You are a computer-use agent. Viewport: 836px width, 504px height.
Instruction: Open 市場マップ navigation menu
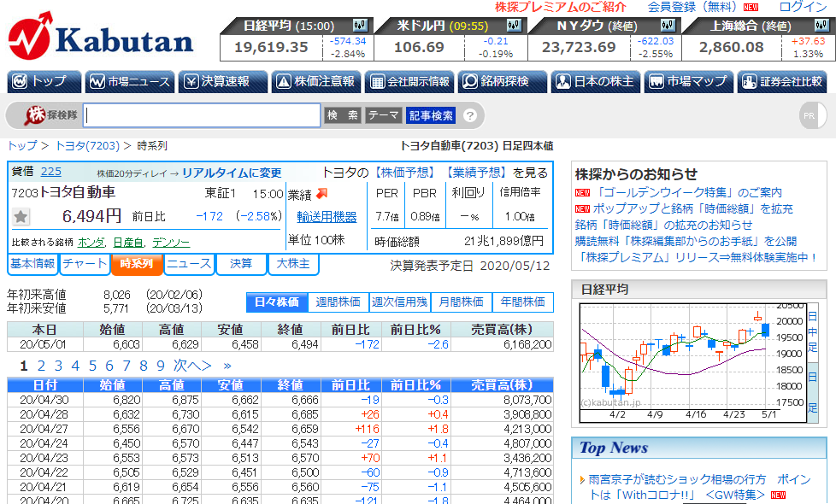(688, 81)
